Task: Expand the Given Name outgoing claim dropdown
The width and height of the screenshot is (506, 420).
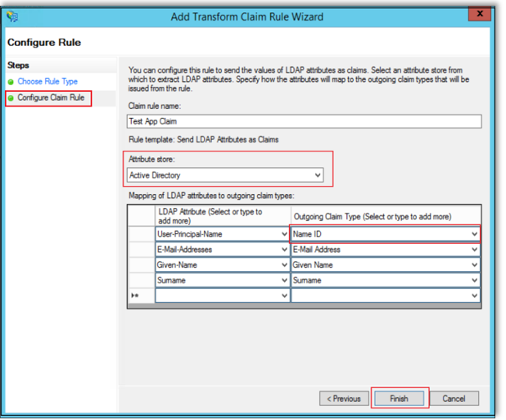Action: pyautogui.click(x=474, y=265)
